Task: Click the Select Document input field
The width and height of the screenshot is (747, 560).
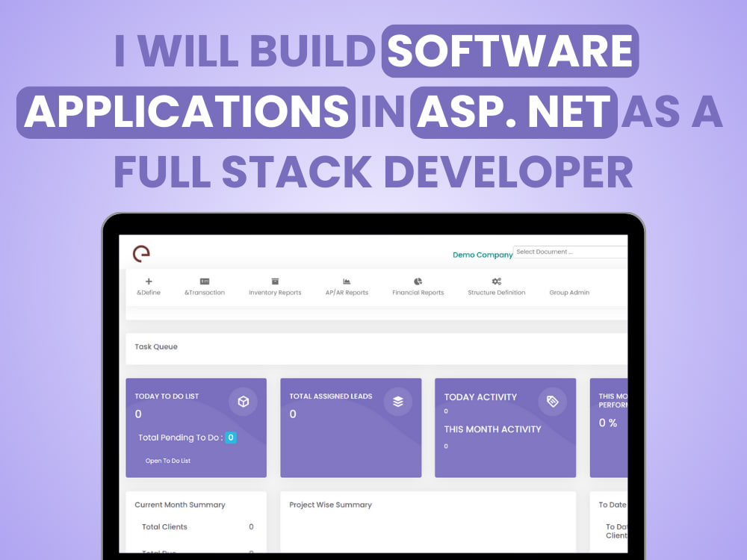Action: [570, 252]
